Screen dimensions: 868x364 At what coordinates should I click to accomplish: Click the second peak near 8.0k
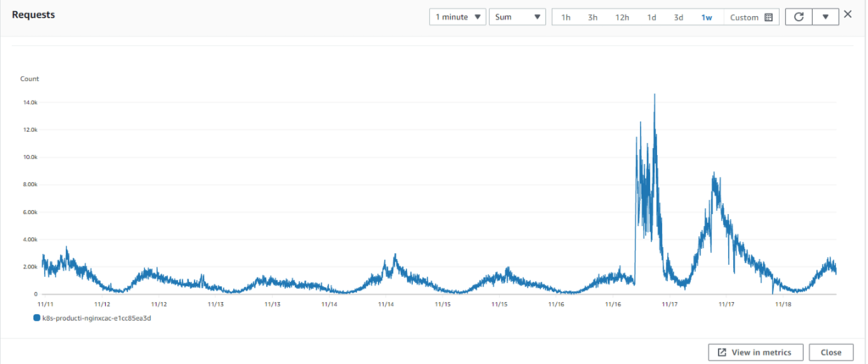point(715,174)
